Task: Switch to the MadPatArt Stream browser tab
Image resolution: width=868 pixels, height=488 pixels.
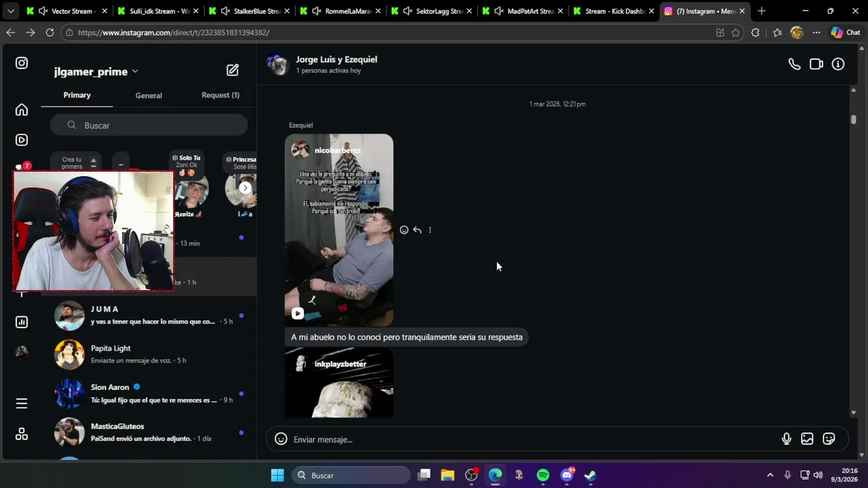Action: [x=523, y=11]
